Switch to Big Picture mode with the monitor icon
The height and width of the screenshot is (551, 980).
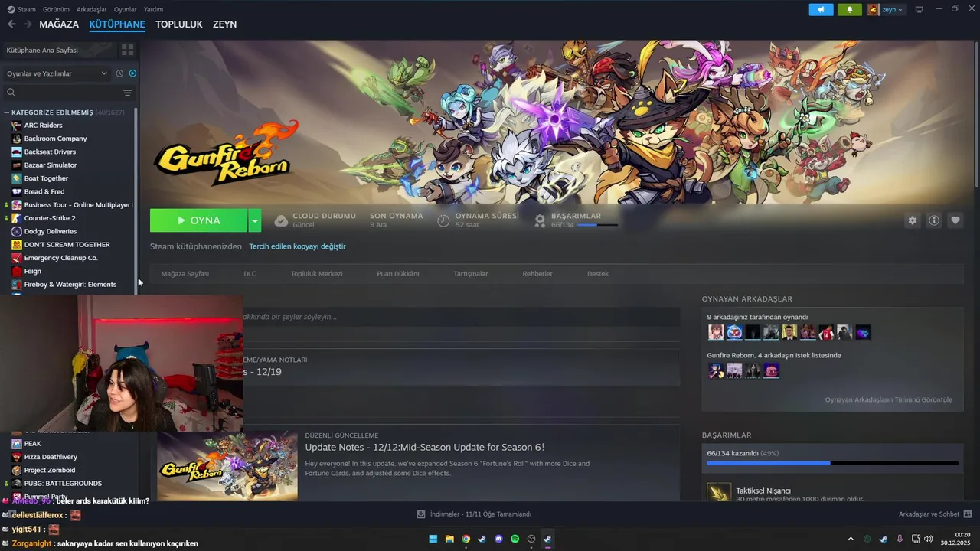[919, 9]
